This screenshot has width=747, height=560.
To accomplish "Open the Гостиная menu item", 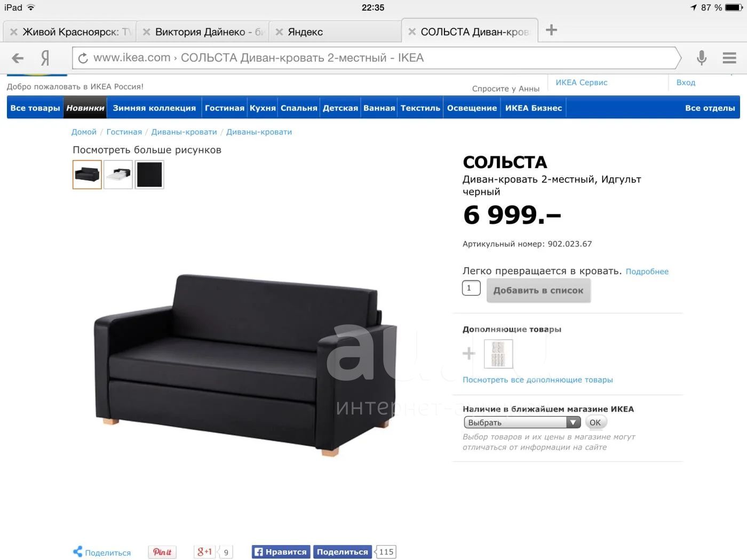I will 225,108.
